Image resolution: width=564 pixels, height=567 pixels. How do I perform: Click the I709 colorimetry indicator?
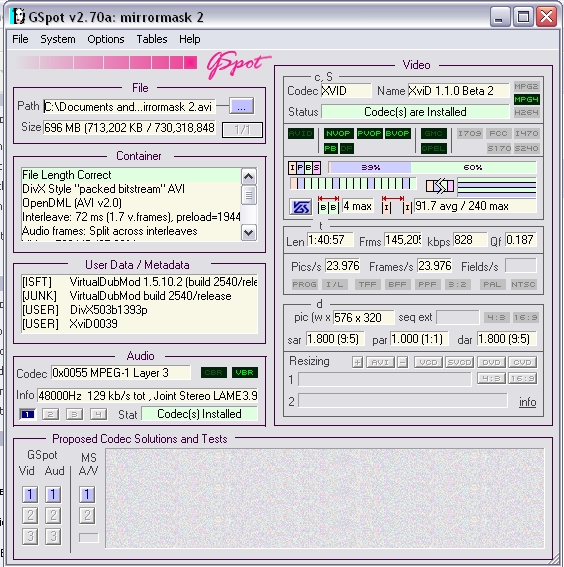[469, 133]
